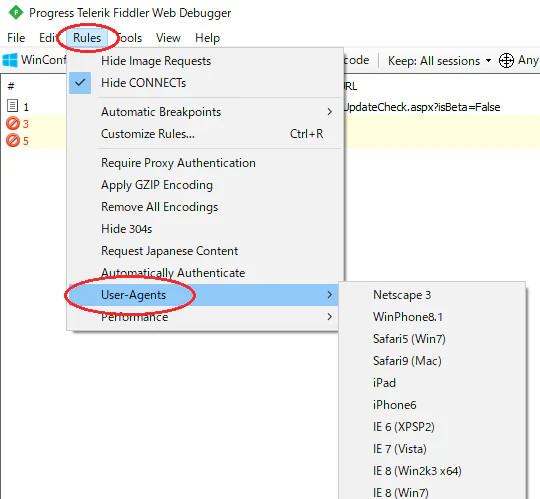Choose IE 7 (Vista) user agent

432,449
